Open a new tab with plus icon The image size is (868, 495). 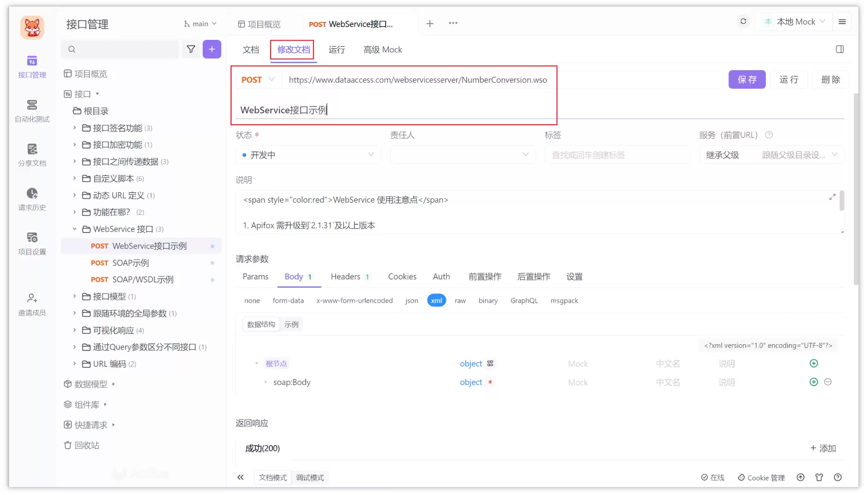[430, 24]
